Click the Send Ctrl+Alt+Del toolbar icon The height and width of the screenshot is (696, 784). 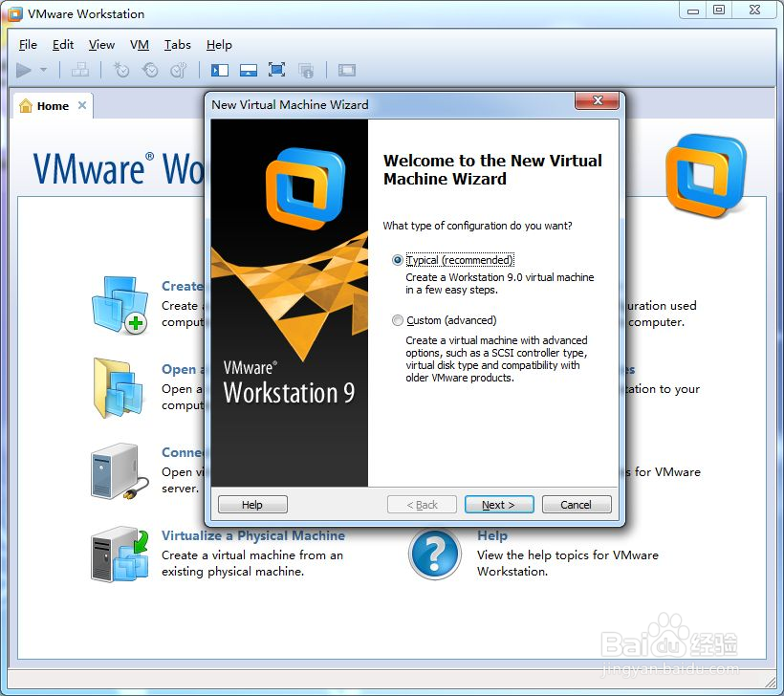80,70
